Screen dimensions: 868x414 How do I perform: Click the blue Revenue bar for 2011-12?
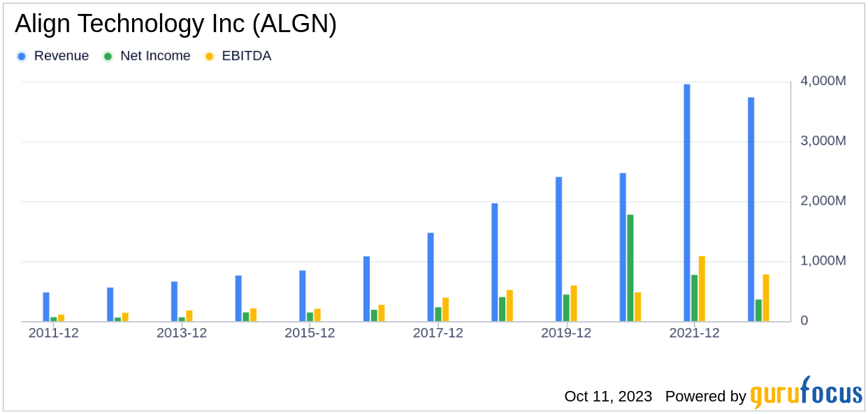pyautogui.click(x=46, y=307)
